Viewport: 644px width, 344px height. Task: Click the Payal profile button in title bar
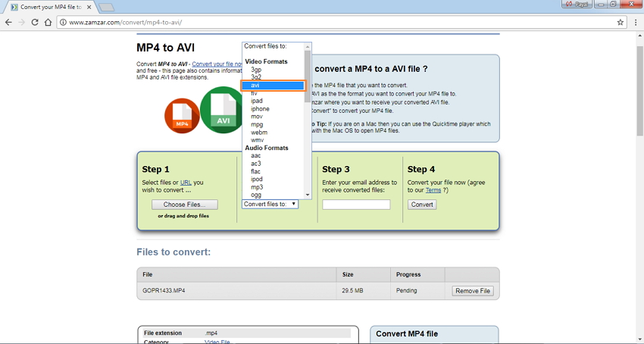(x=577, y=4)
